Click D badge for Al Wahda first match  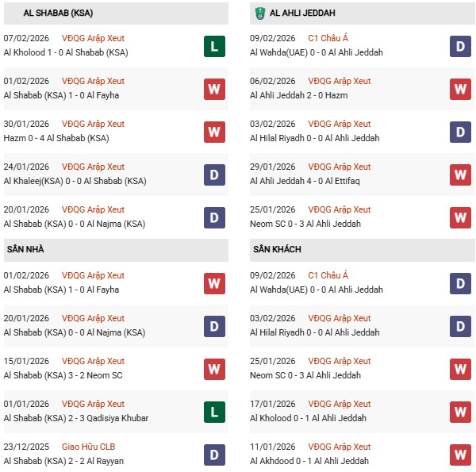460,46
